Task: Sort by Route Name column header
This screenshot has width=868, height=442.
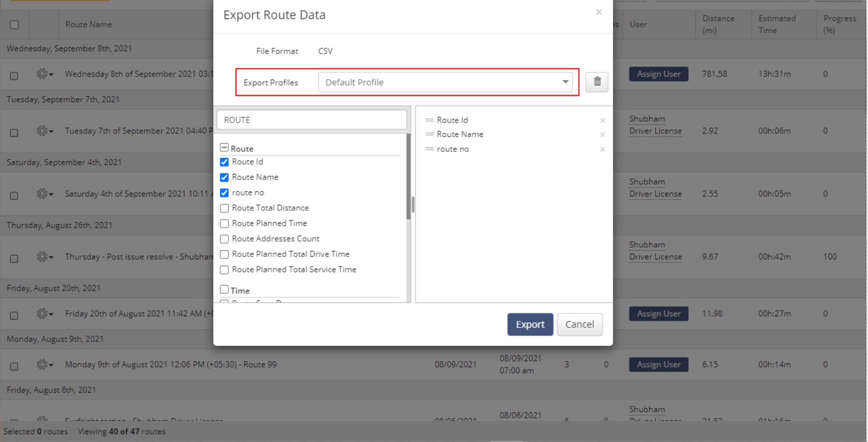Action: tap(88, 24)
